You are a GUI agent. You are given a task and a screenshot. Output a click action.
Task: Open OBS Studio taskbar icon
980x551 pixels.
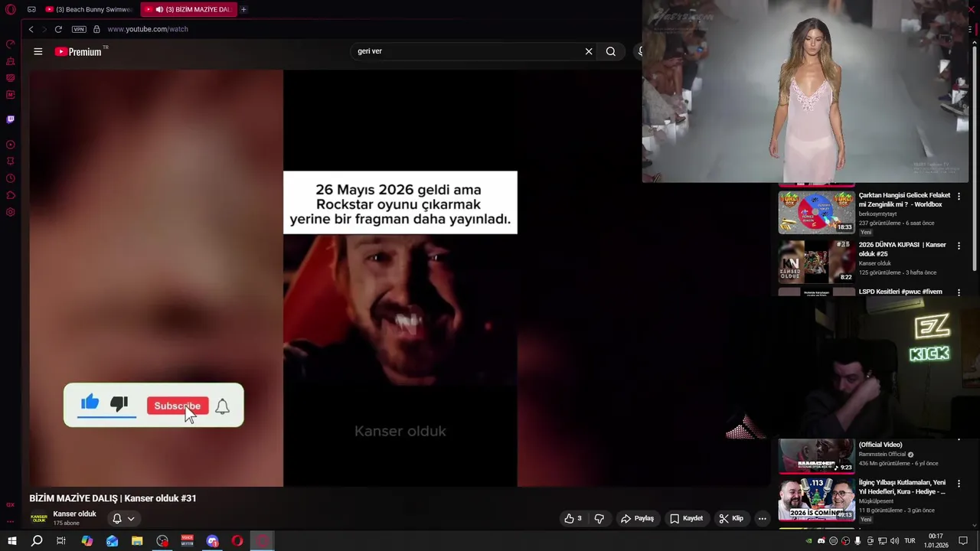(x=162, y=541)
